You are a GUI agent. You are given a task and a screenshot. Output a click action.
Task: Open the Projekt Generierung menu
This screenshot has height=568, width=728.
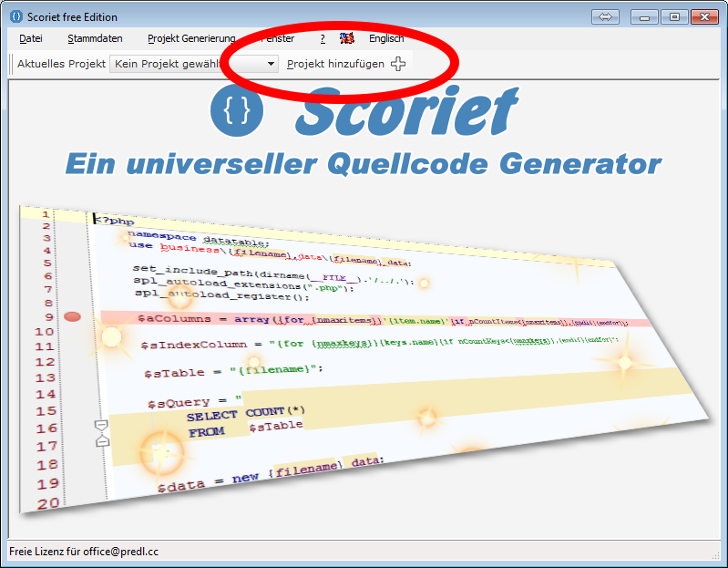[191, 38]
